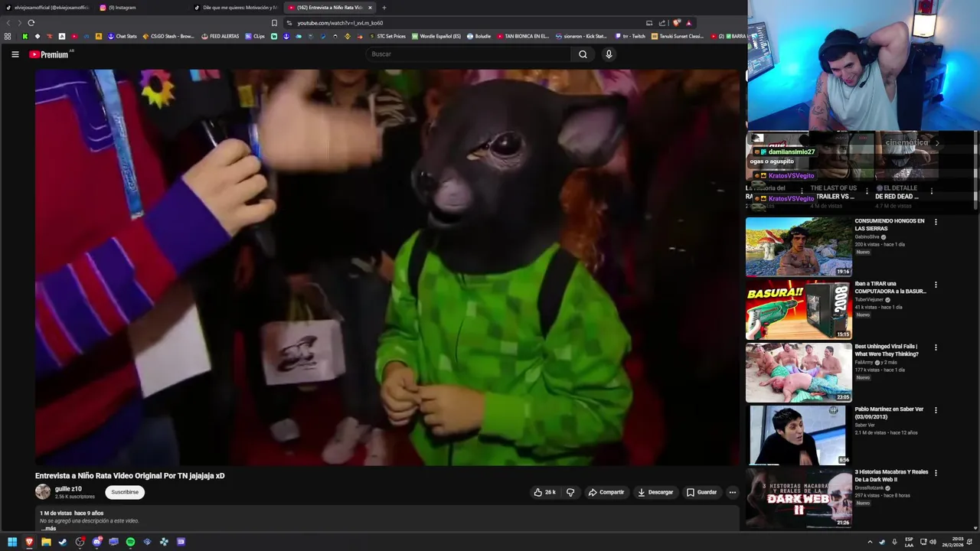980x551 pixels.
Task: Go to YouTube Premium home logo
Action: pos(50,54)
